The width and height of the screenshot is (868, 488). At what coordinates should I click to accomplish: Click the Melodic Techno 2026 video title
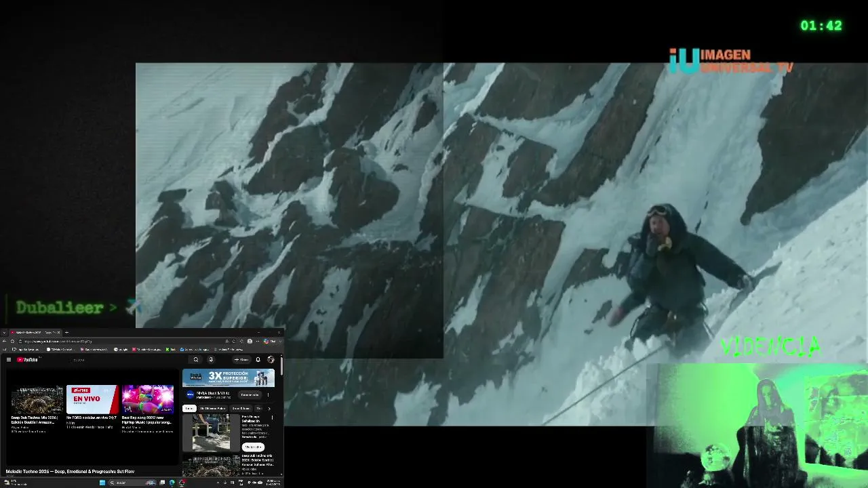(70, 472)
